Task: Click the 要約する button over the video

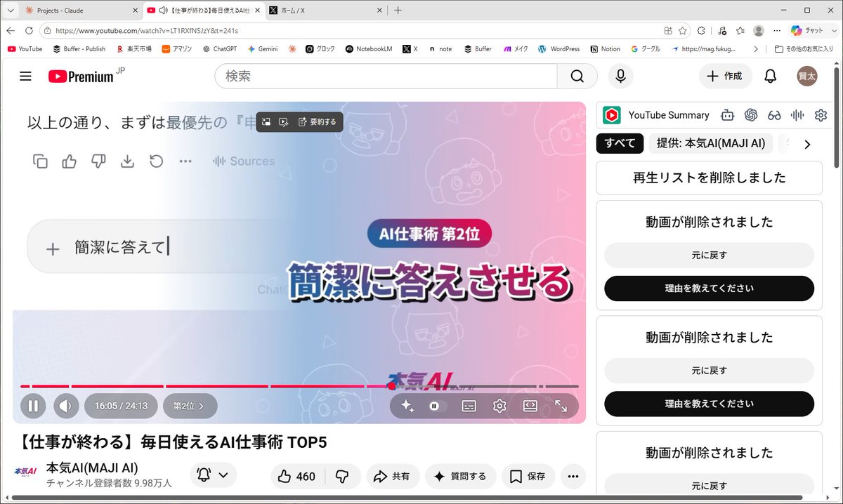Action: (317, 121)
